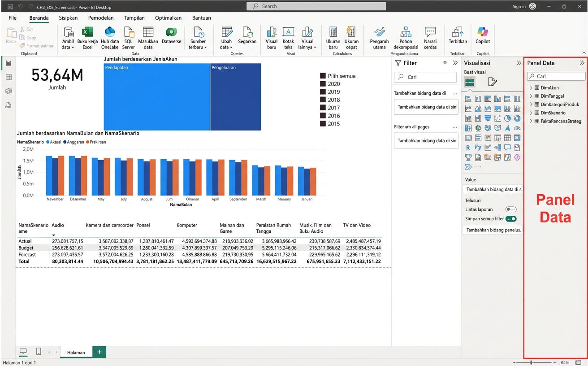Add a new page with the plus button

click(99, 352)
